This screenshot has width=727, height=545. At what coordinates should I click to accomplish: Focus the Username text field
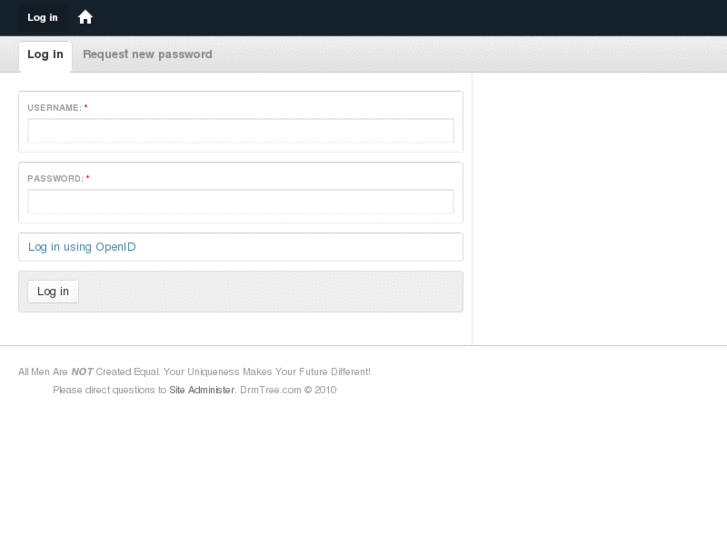[x=240, y=131]
